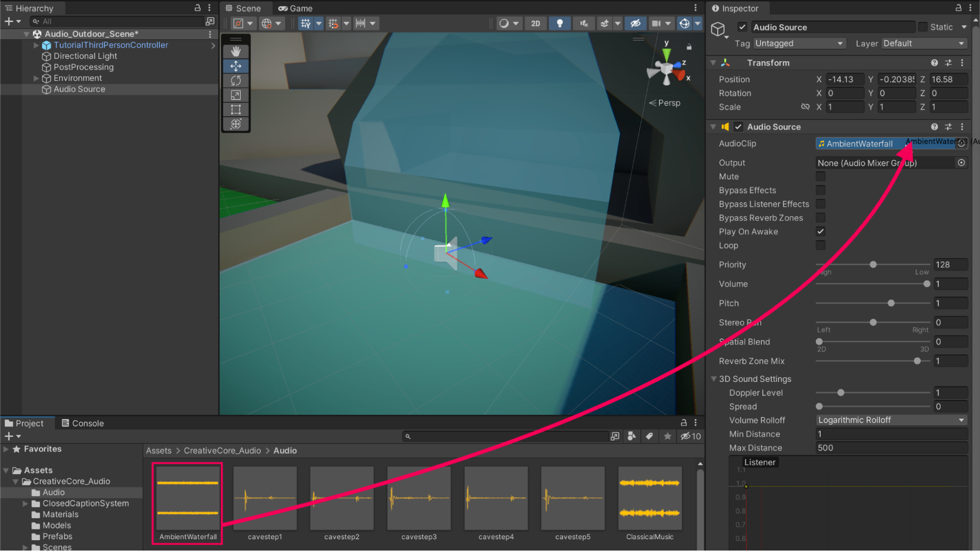This screenshot has width=980, height=551.
Task: Open the Tag Untagged dropdown
Action: tap(799, 43)
